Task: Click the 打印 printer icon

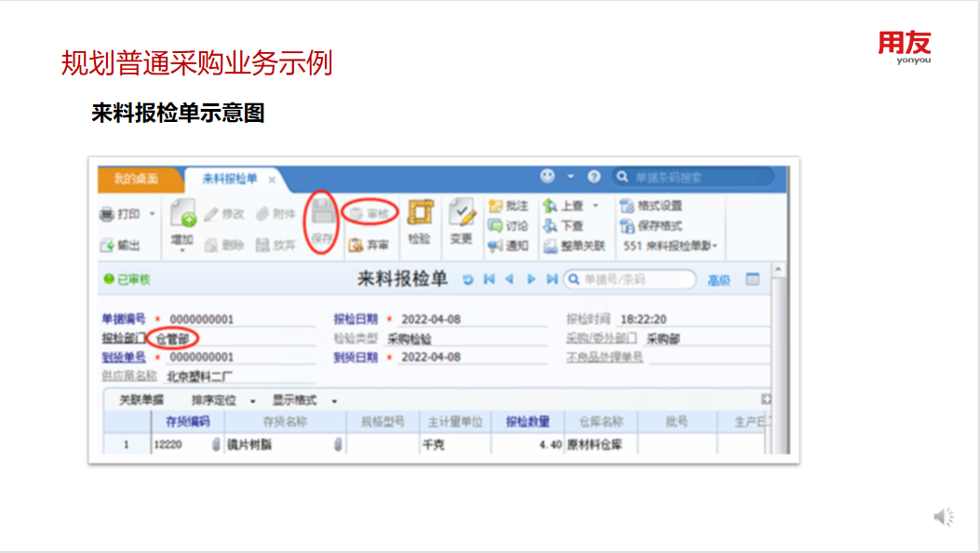Action: tap(107, 214)
